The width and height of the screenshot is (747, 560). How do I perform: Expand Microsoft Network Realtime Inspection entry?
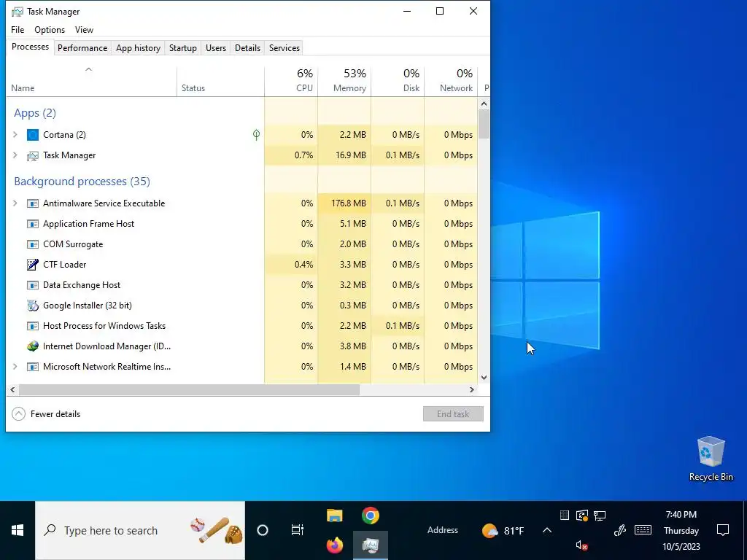click(x=15, y=367)
